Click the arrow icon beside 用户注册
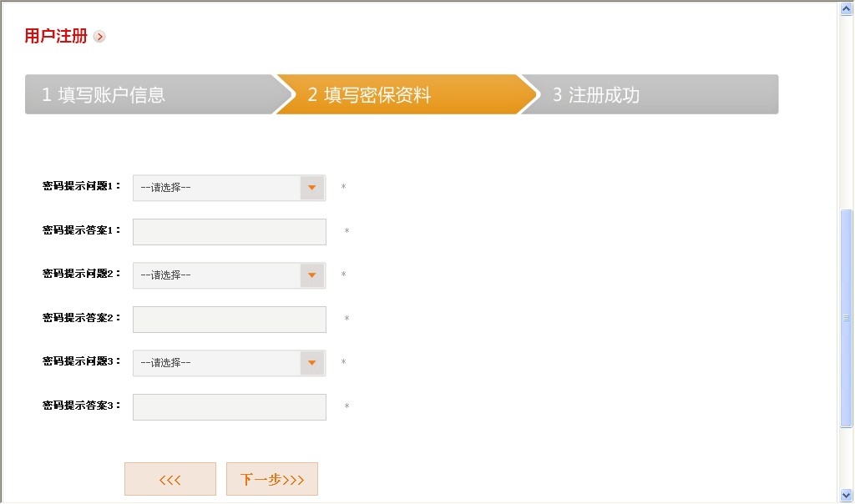855x504 pixels. click(100, 37)
